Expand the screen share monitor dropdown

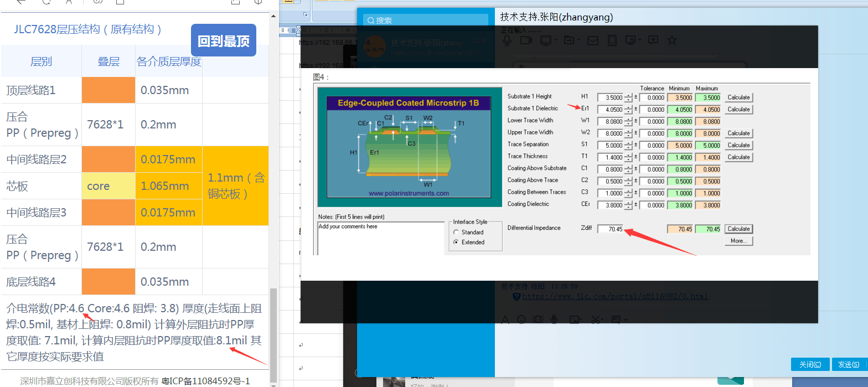pos(555,40)
